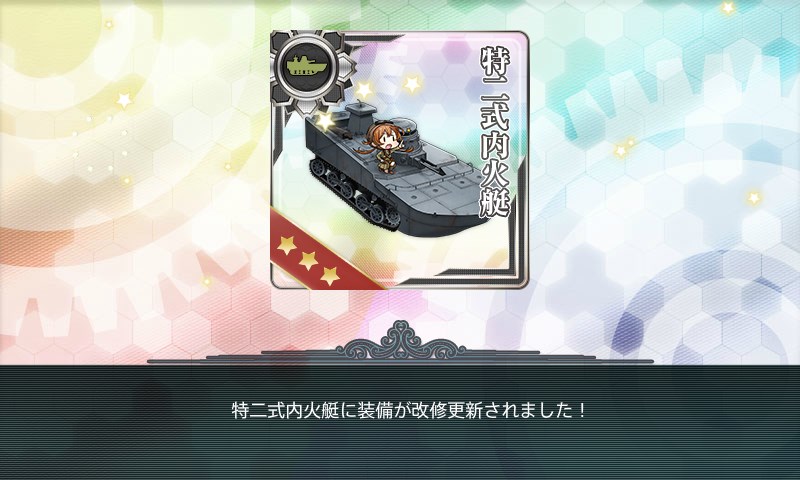Click the first gold star on red ribbon
The height and width of the screenshot is (480, 800).
point(287,245)
